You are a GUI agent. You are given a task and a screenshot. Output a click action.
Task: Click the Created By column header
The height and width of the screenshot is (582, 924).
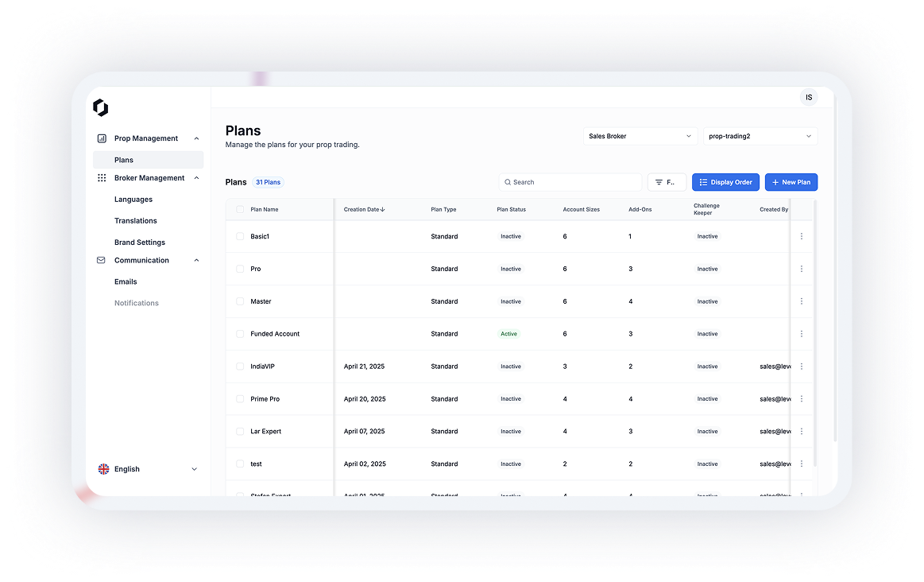774,209
